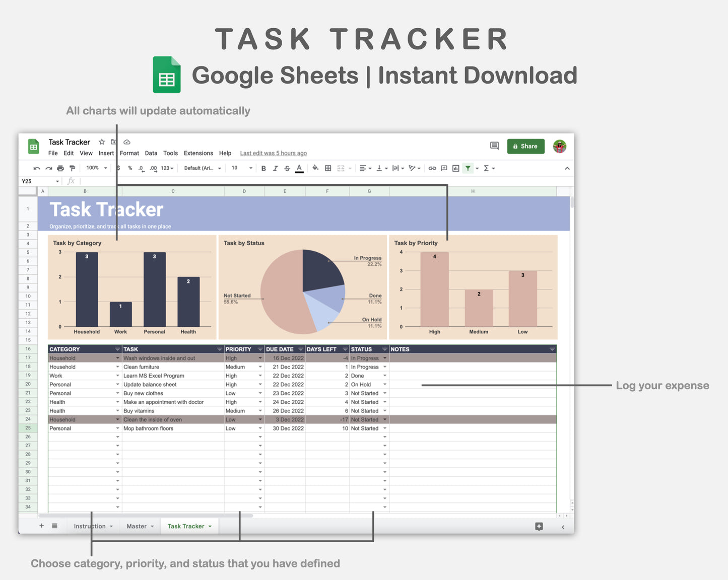This screenshot has width=728, height=580.
Task: Click the Share button
Action: pyautogui.click(x=525, y=146)
